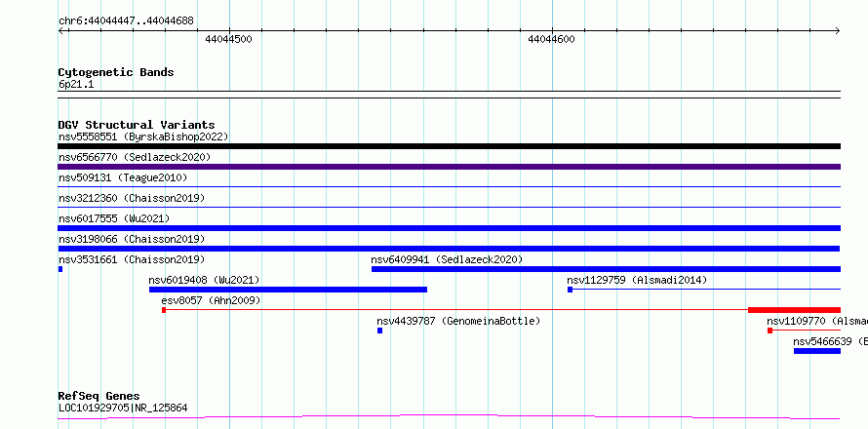Screen dimensions: 868x429
Task: Select the thick blue nsv6017555 bar
Action: point(449,228)
